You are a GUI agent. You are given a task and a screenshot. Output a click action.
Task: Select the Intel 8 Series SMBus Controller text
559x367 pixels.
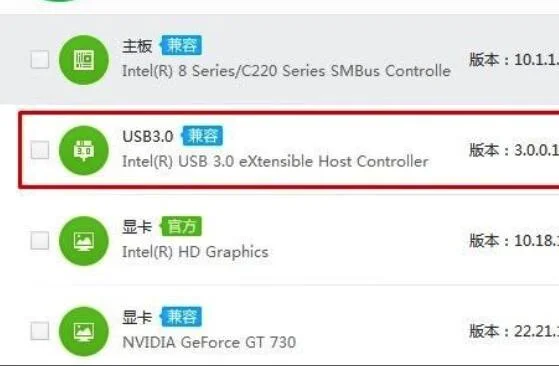click(287, 71)
